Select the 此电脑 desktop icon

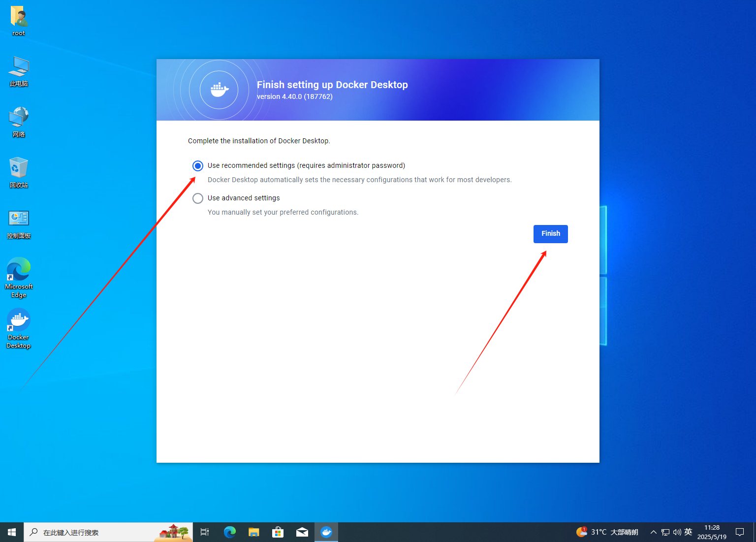point(19,72)
